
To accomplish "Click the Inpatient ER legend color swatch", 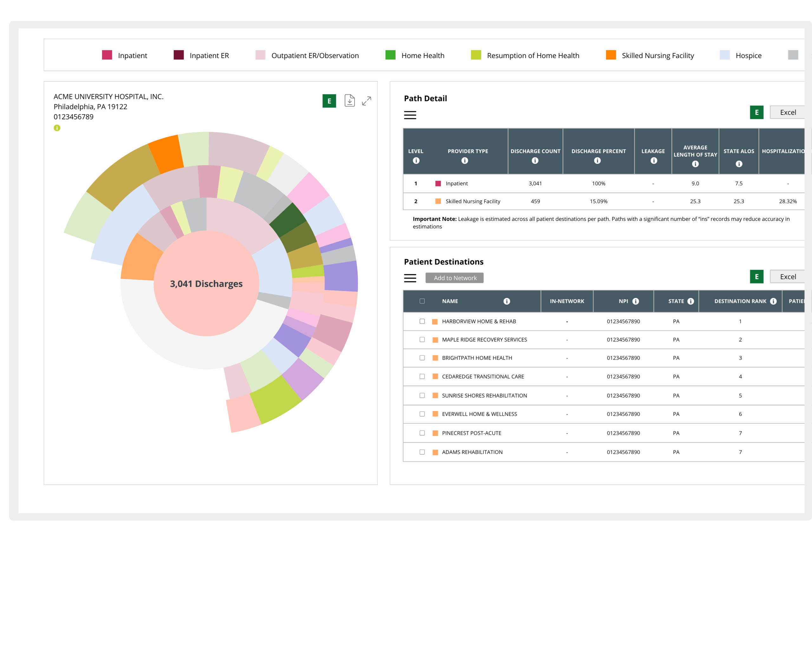I will [179, 55].
